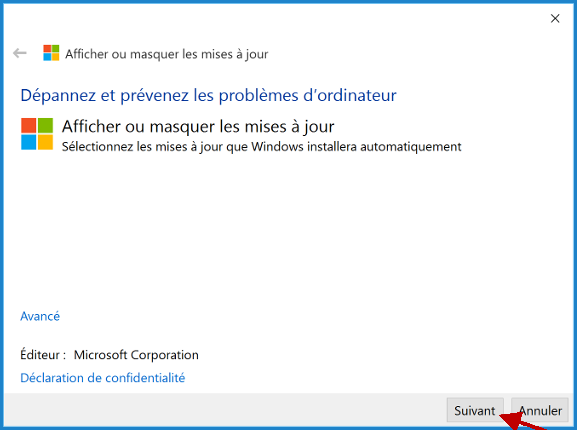Image resolution: width=577 pixels, height=430 pixels.
Task: Open the Déclaration de confidentialité link
Action: [103, 378]
